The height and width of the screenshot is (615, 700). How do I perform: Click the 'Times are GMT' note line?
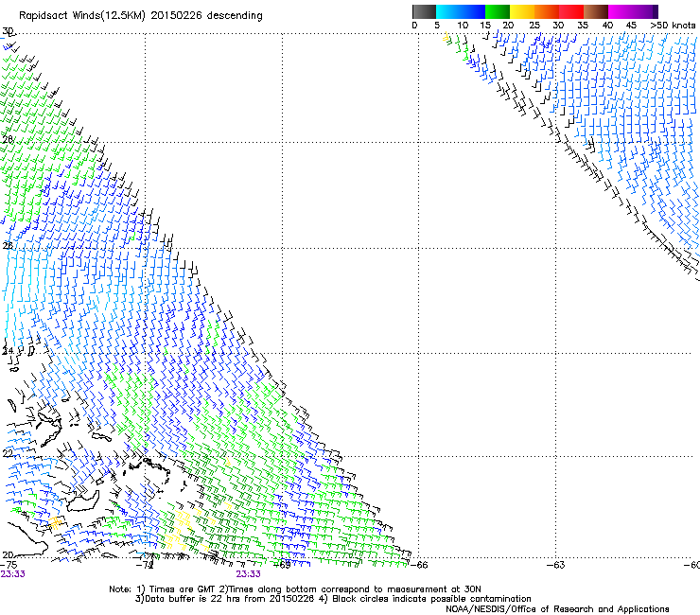295,589
